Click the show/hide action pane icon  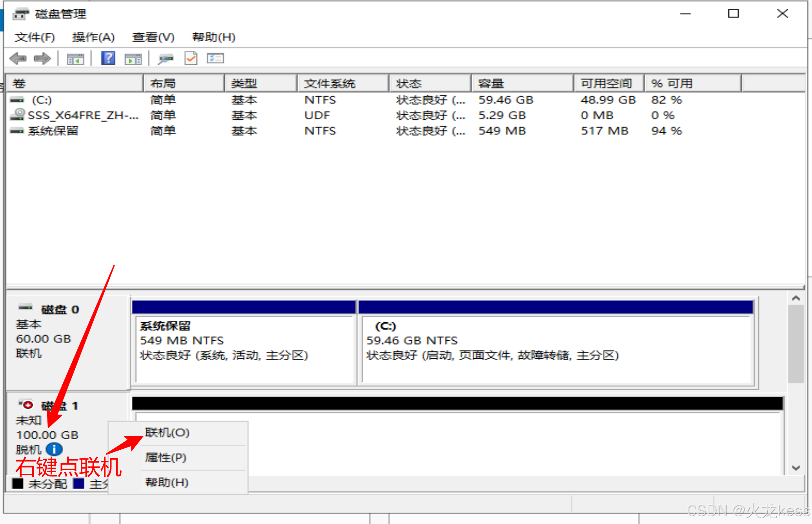point(133,59)
